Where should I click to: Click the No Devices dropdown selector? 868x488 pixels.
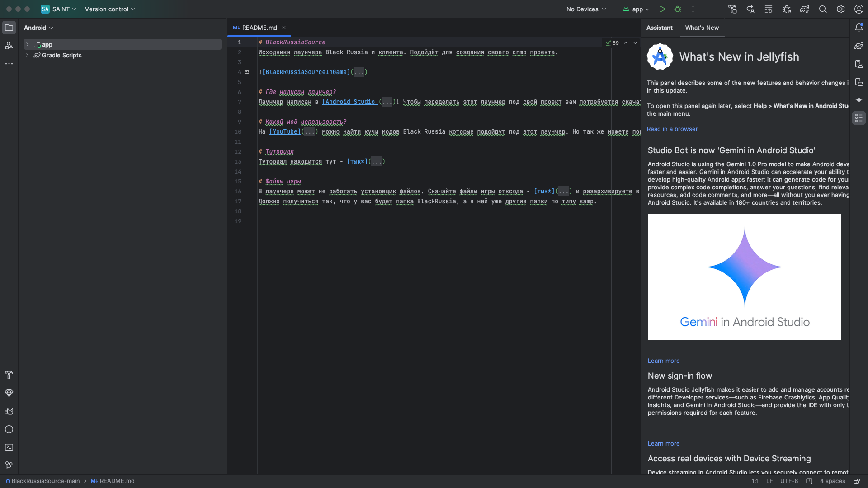point(586,9)
